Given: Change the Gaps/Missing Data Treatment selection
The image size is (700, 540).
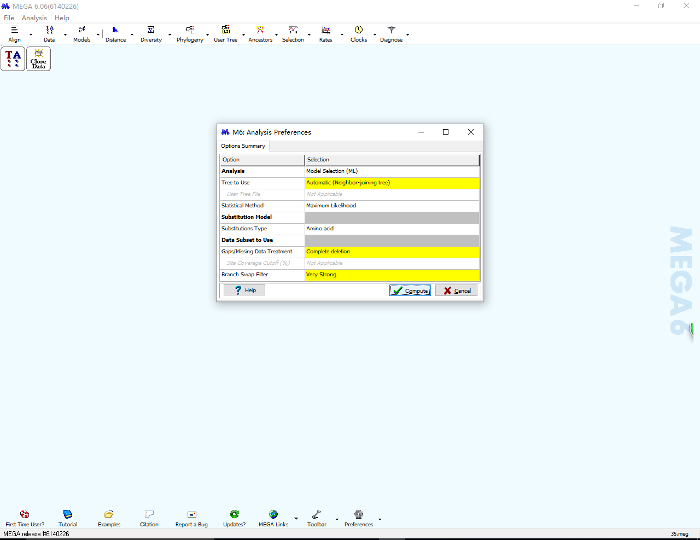Looking at the screenshot, I should (x=391, y=251).
